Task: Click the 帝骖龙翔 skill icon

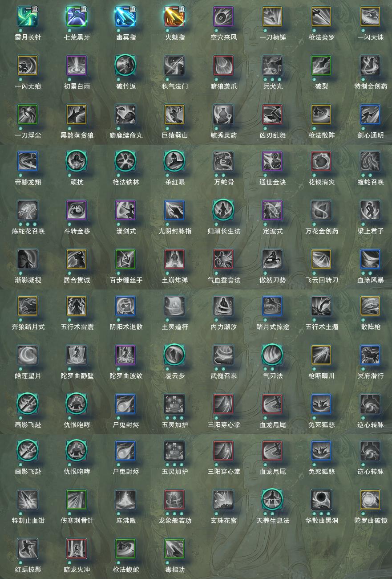Action: [x=28, y=161]
